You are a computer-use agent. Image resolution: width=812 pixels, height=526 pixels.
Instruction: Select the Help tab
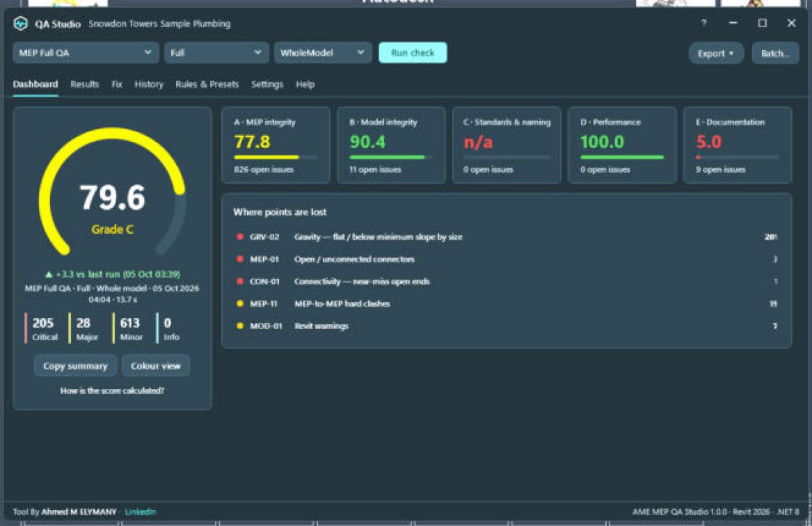(x=305, y=84)
